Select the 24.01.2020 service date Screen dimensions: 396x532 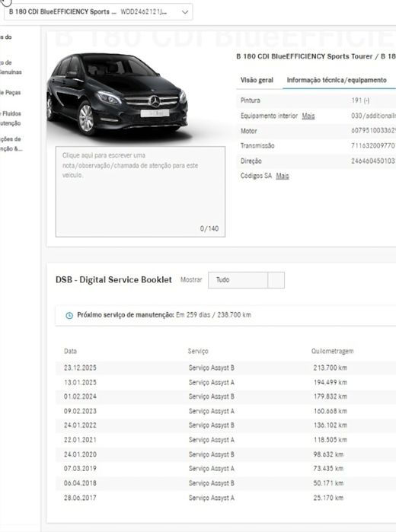[x=80, y=454]
